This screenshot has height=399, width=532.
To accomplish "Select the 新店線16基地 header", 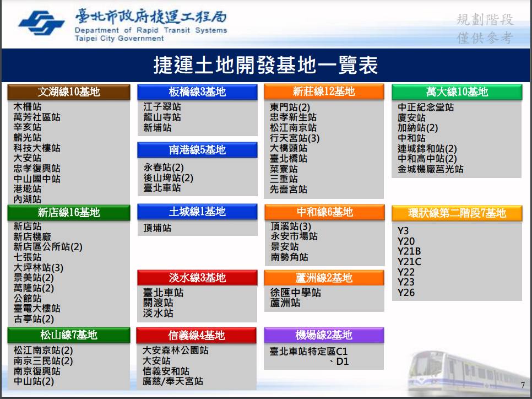I will pyautogui.click(x=69, y=213).
